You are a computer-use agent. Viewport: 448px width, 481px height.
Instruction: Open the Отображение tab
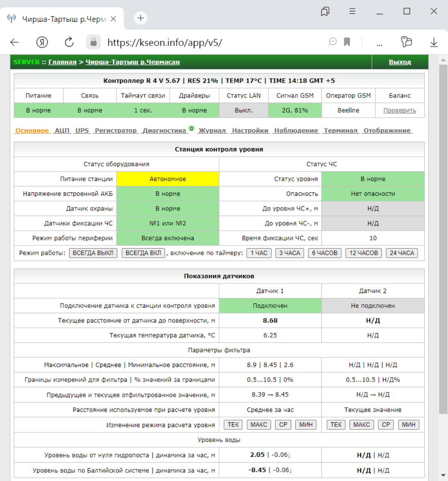point(387,130)
